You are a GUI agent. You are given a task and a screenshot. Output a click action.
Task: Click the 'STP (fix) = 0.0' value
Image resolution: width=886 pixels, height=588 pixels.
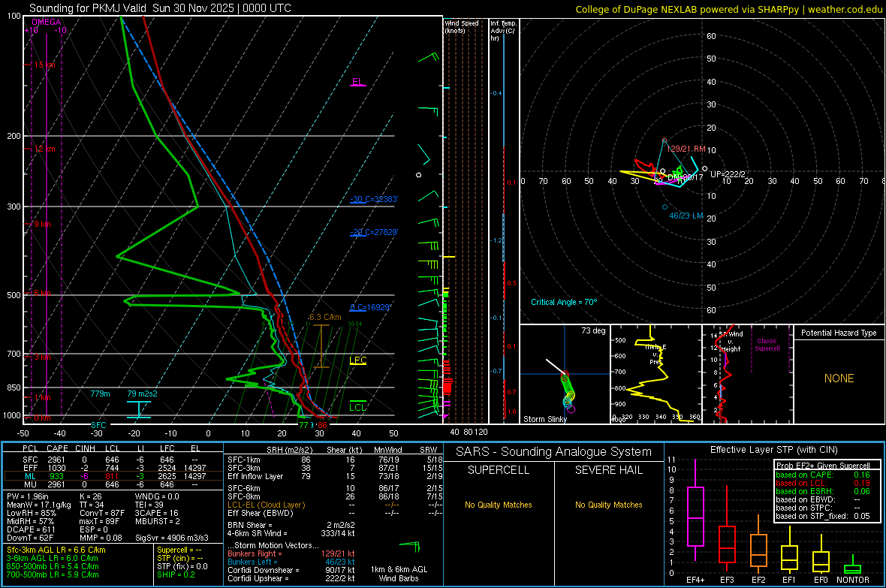click(182, 566)
